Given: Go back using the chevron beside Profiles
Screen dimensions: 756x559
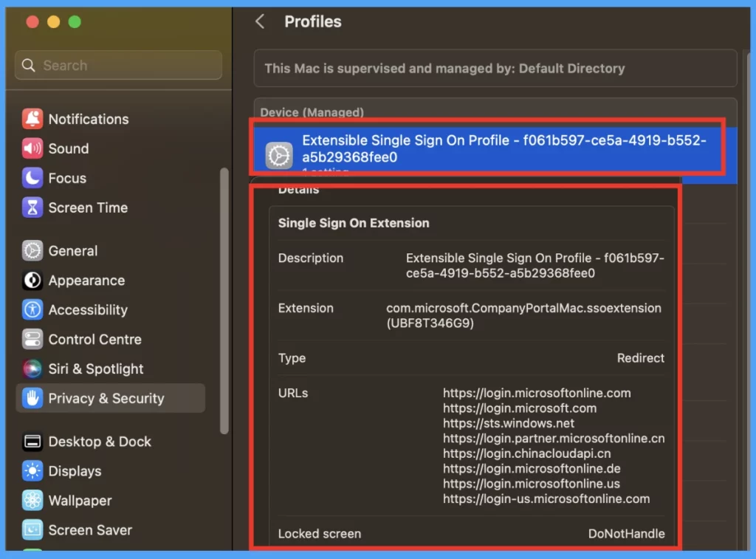Looking at the screenshot, I should [260, 22].
